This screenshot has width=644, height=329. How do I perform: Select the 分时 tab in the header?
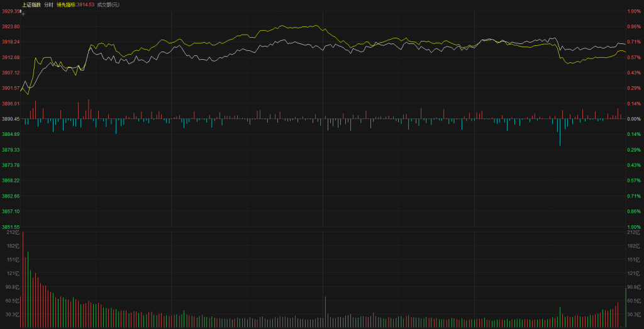[x=48, y=4]
